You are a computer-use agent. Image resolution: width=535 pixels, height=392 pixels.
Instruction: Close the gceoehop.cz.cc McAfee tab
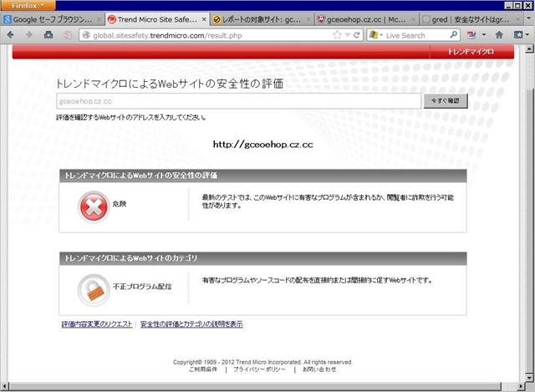point(412,19)
